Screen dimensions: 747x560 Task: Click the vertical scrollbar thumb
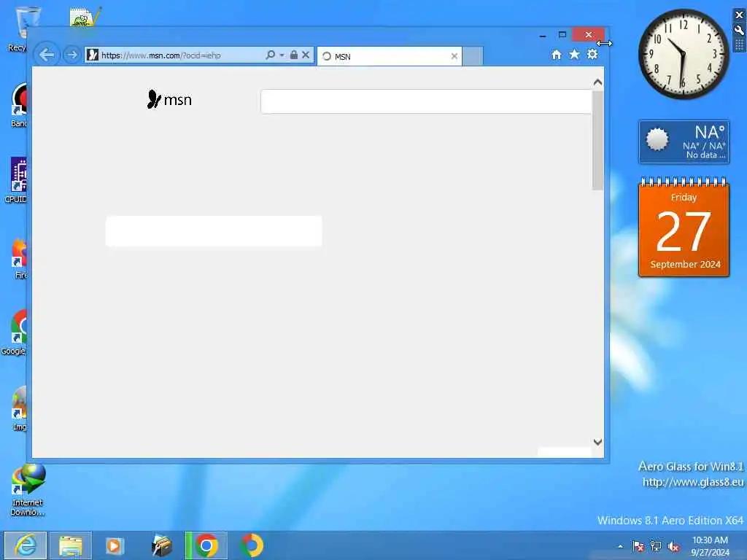pyautogui.click(x=598, y=140)
